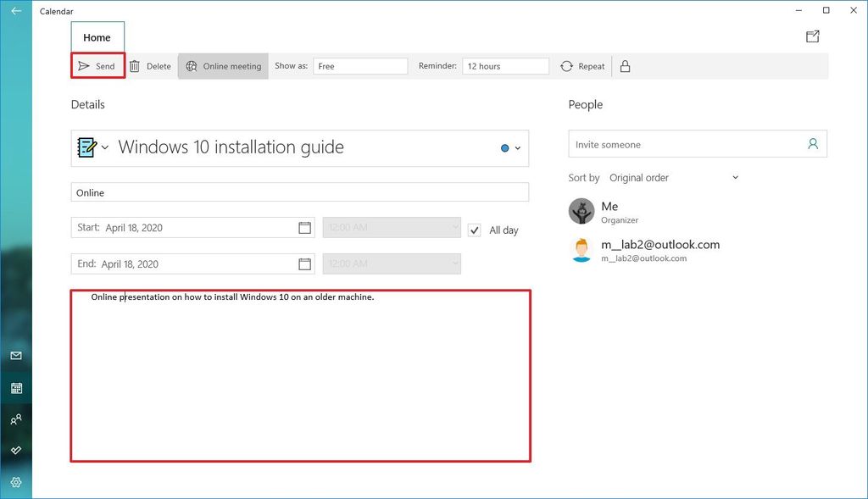The width and height of the screenshot is (868, 499).
Task: Open the End date calendar picker icon
Action: coord(304,263)
